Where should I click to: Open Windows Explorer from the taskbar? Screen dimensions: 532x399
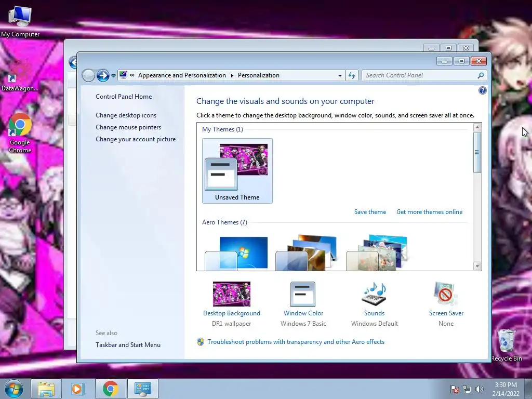click(46, 389)
